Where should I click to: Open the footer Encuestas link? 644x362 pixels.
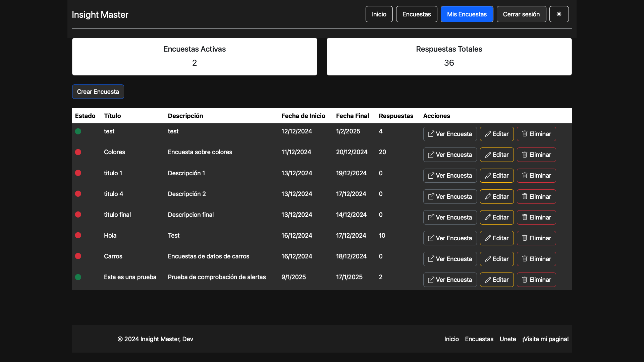click(479, 339)
